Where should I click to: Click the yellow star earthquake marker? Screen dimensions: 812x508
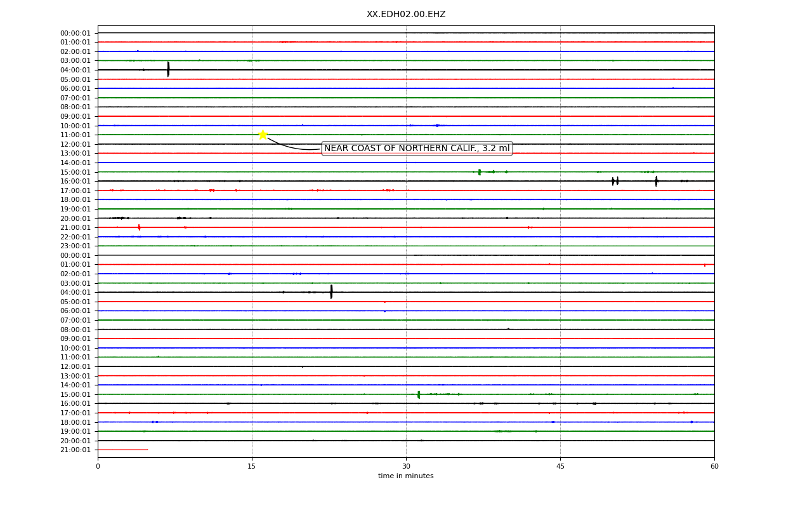coord(263,135)
